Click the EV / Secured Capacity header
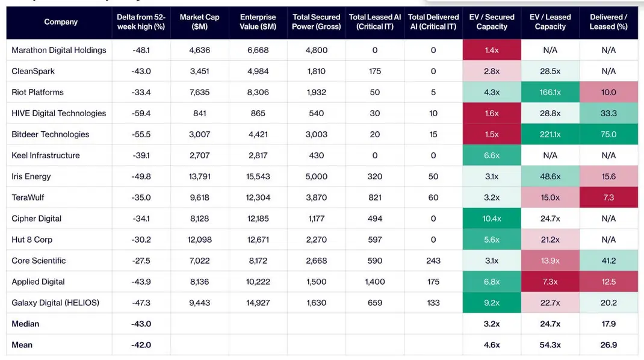Viewport: 644px width, 360px height. click(x=492, y=22)
